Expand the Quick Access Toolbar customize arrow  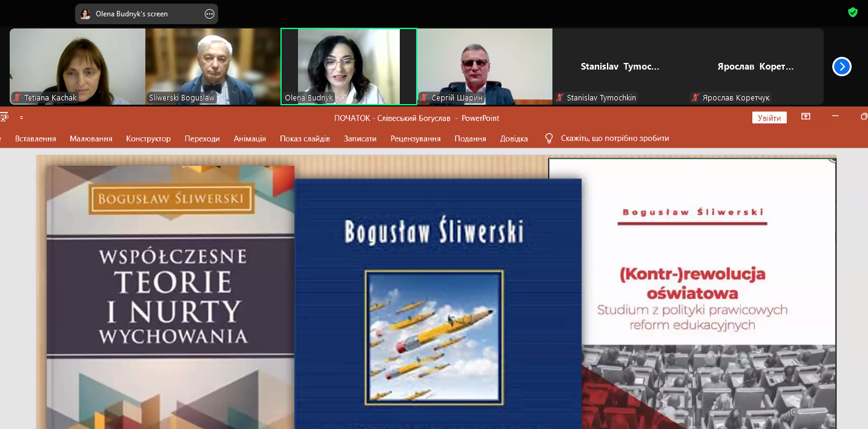tap(21, 118)
